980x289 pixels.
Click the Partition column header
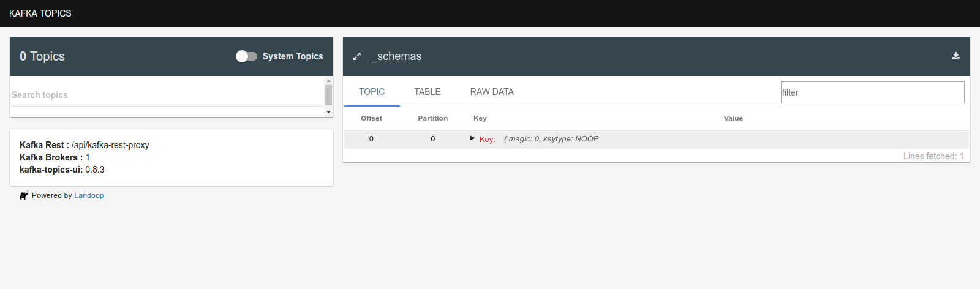click(433, 118)
